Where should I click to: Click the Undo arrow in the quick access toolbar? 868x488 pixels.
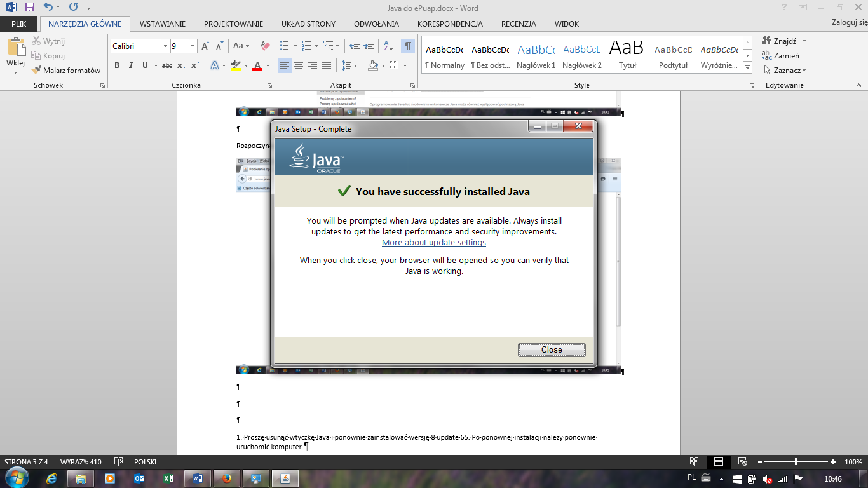coord(48,8)
